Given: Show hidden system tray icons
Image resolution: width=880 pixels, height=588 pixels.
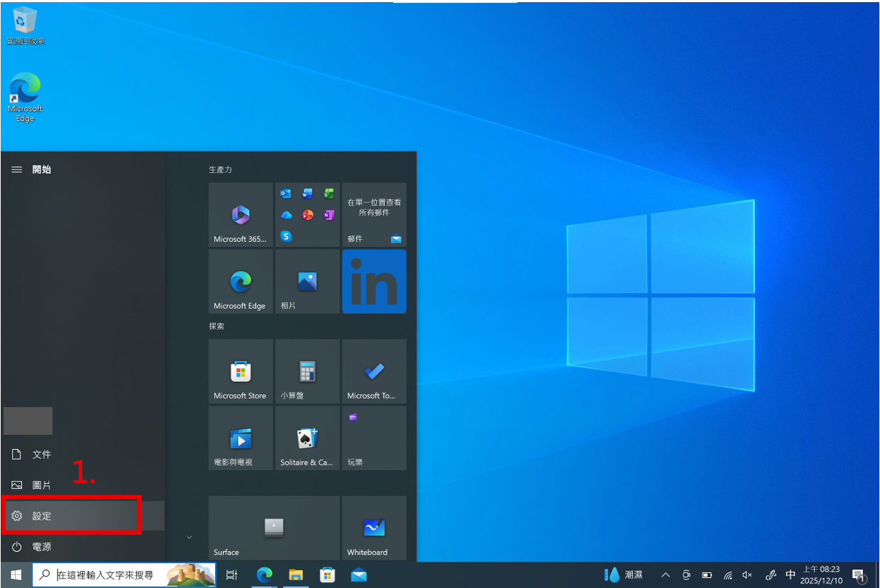Looking at the screenshot, I should [665, 575].
